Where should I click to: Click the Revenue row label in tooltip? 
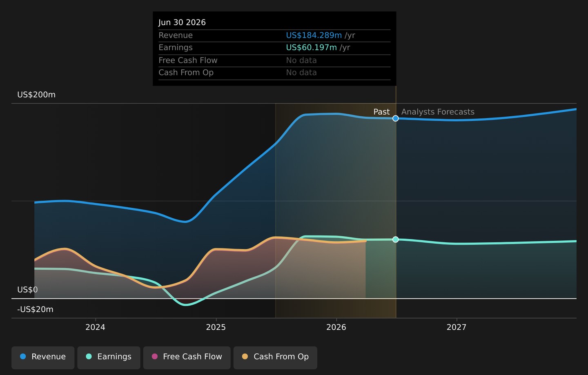(176, 36)
